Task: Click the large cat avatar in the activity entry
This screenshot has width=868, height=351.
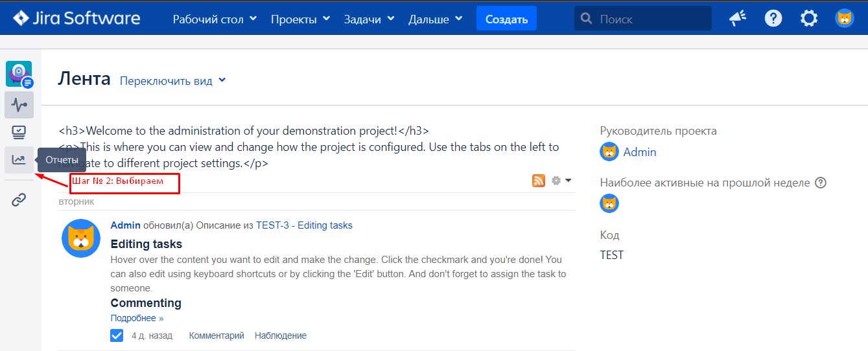Action: pos(81,238)
